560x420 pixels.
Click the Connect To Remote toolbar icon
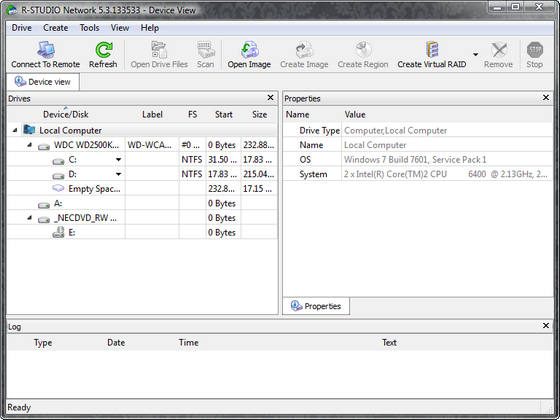[46, 50]
